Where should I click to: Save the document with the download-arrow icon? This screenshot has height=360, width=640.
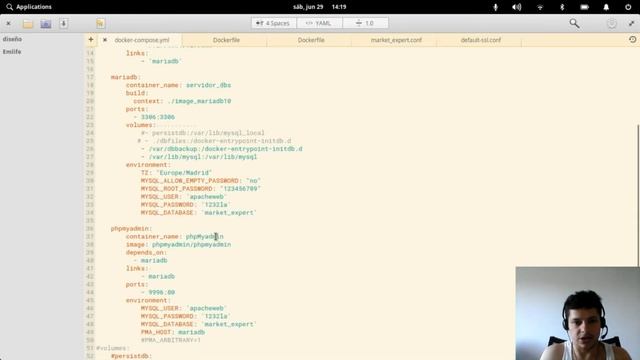click(x=63, y=24)
